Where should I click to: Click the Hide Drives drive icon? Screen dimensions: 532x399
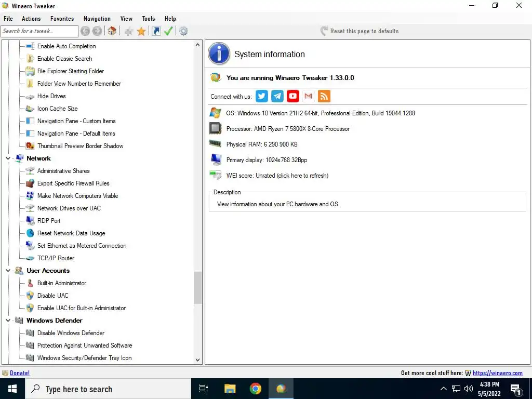[30, 96]
